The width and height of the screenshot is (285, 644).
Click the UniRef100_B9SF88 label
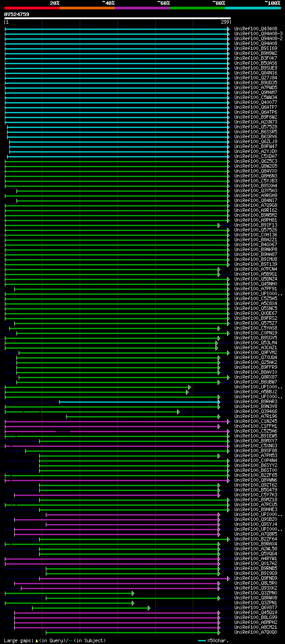click(x=256, y=450)
